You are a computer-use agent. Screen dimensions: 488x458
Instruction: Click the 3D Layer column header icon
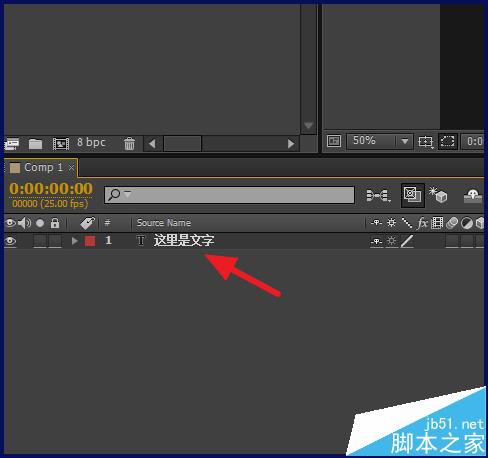[480, 223]
